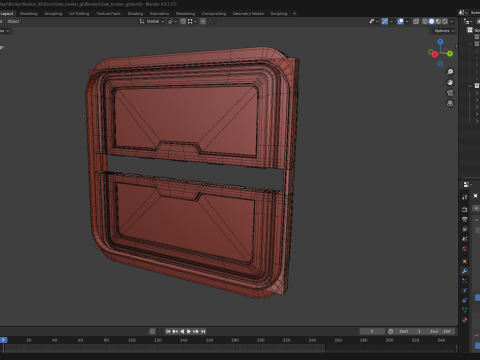Open the Physics properties tab

(x=465, y=290)
